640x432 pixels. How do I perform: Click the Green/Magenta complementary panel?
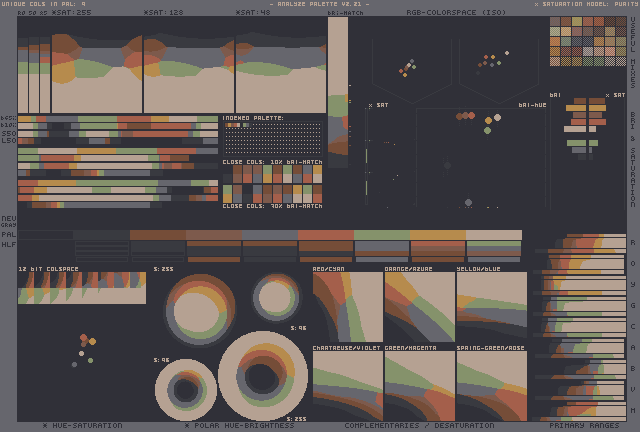point(419,386)
